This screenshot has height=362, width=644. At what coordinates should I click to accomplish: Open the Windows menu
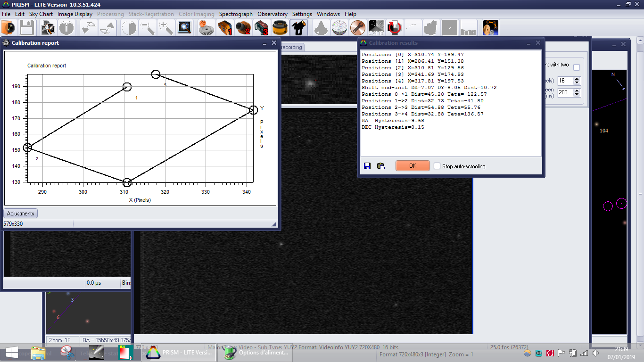[x=328, y=14]
